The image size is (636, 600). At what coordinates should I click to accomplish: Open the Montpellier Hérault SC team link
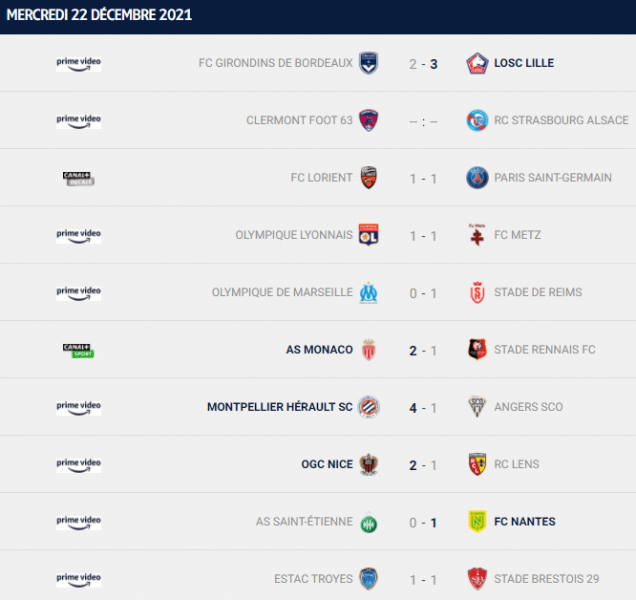tap(280, 407)
